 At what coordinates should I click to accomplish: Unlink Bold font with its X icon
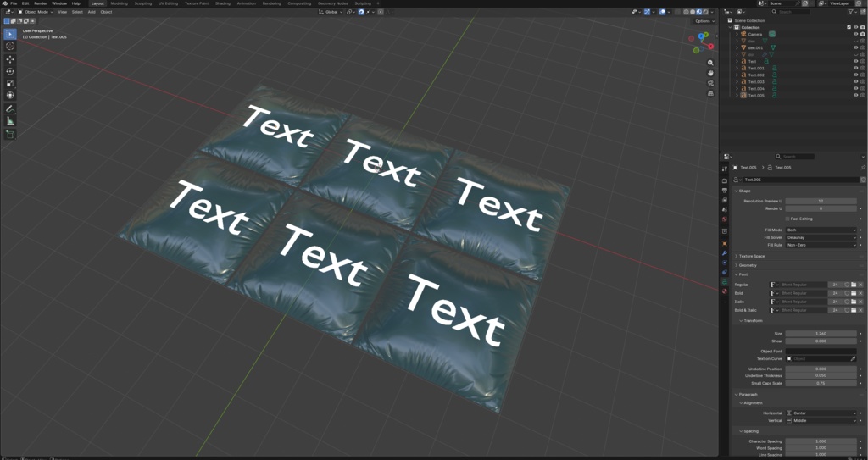(861, 293)
